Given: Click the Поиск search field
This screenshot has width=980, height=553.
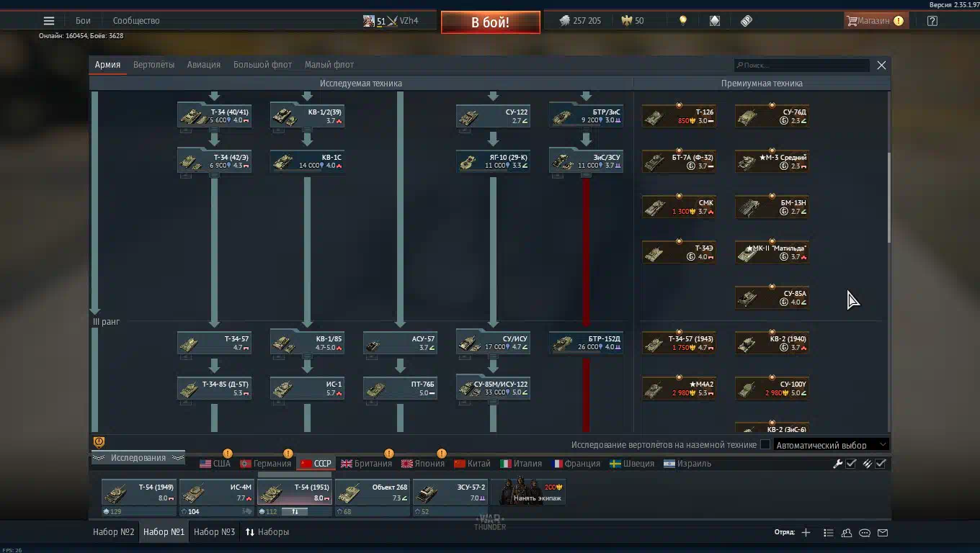Looking at the screenshot, I should 802,65.
